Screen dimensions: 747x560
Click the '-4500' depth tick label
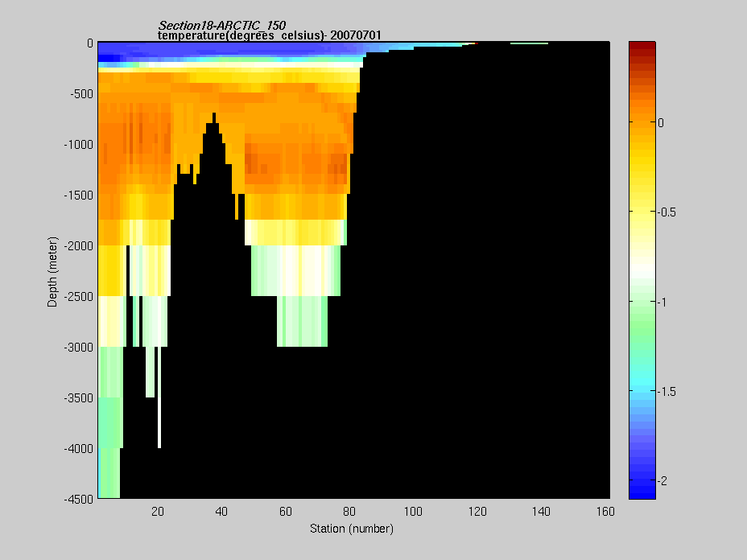coord(79,499)
